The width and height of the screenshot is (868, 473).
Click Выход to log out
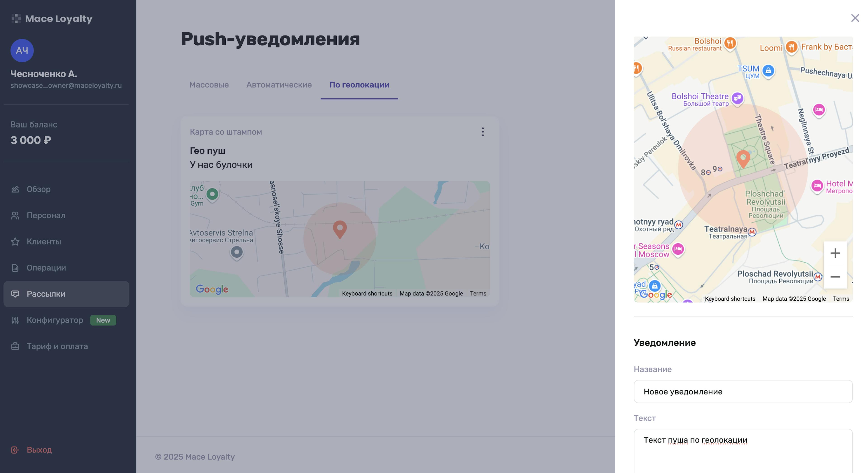pos(39,450)
